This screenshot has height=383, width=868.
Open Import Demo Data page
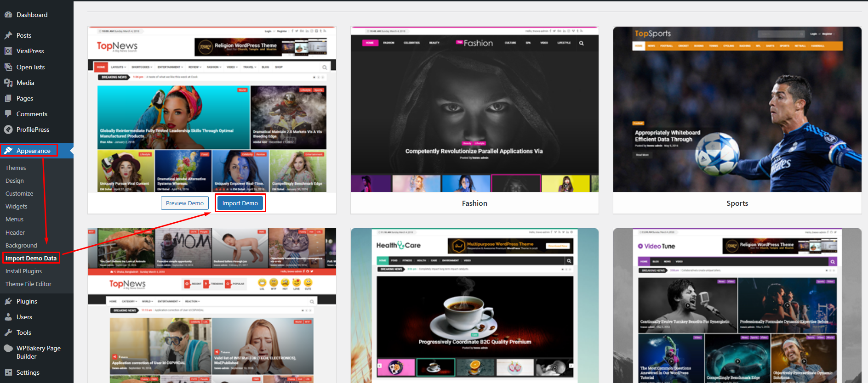(31, 258)
